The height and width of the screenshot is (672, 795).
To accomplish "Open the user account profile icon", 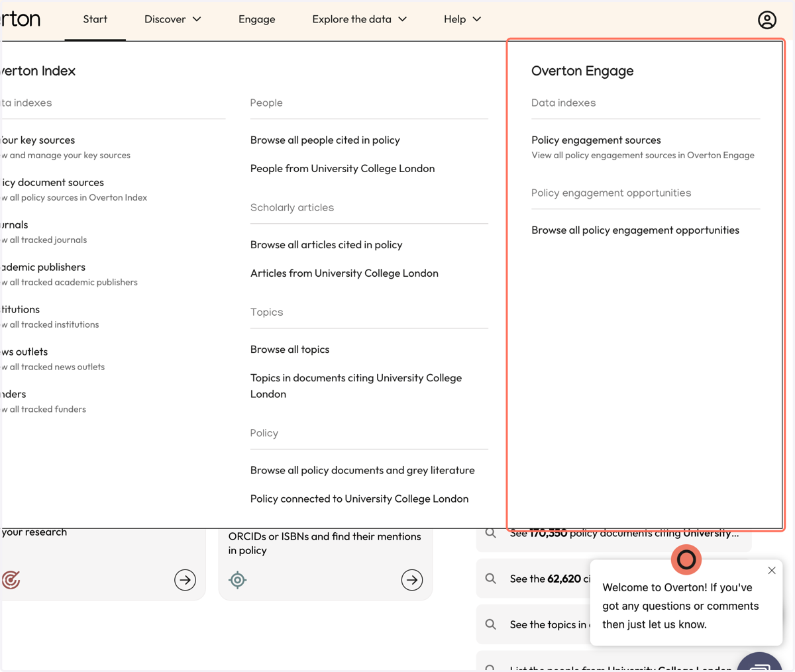I will pyautogui.click(x=767, y=20).
